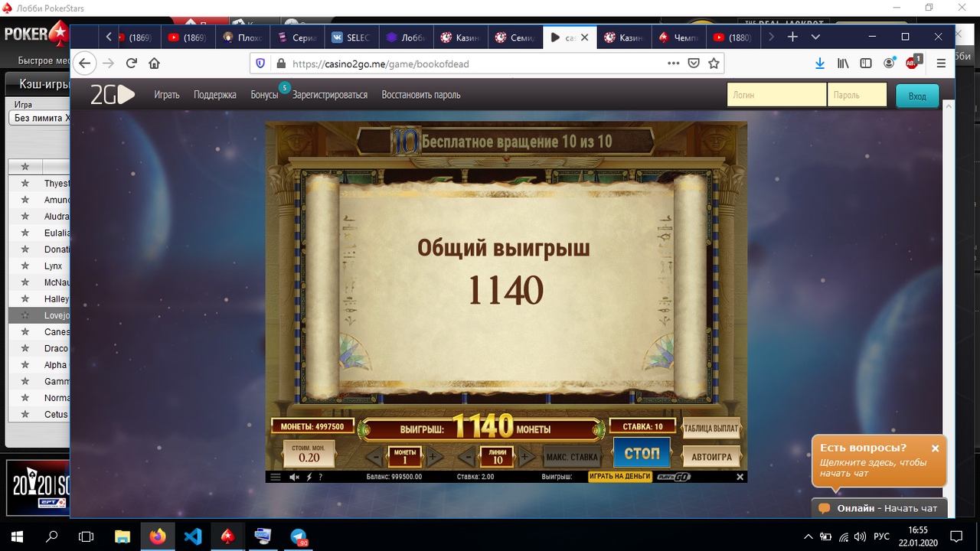The width and height of the screenshot is (980, 551).
Task: Click the Макс. ставка button
Action: tap(572, 458)
